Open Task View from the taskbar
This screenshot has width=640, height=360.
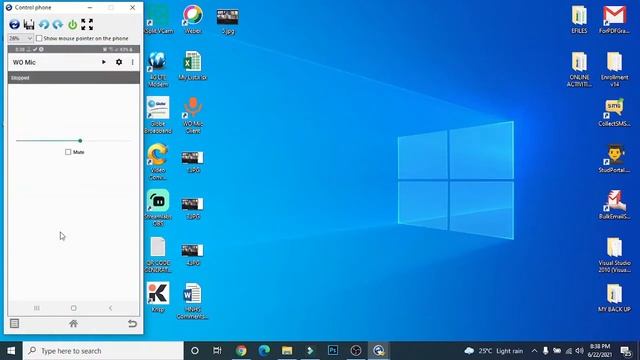217,351
